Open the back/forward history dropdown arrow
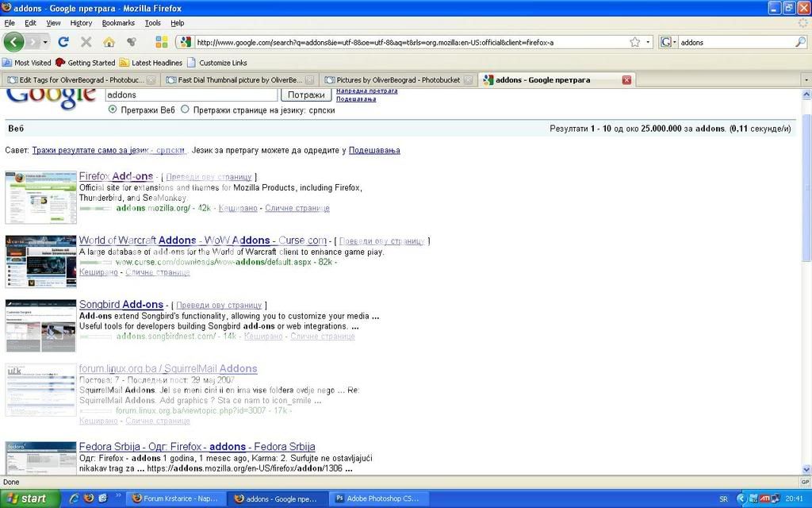 pos(45,42)
